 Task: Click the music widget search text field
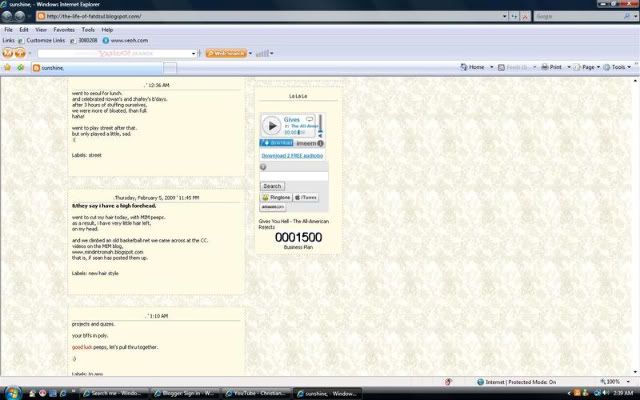click(x=294, y=176)
